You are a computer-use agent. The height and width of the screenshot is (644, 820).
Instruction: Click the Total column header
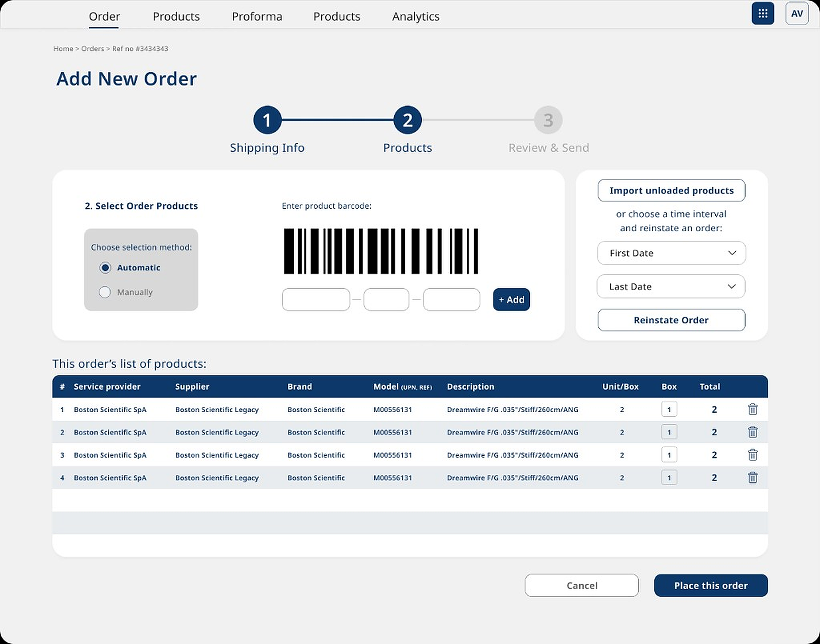pos(710,387)
